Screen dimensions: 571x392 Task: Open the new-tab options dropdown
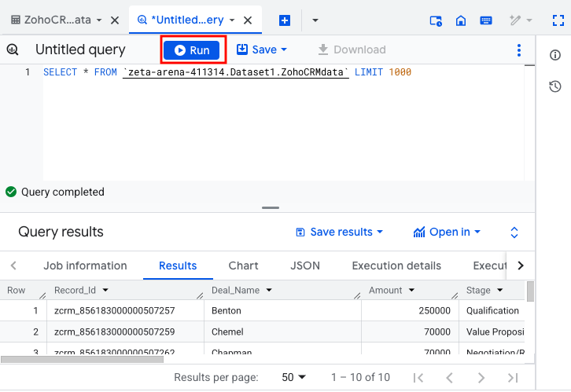pyautogui.click(x=315, y=20)
